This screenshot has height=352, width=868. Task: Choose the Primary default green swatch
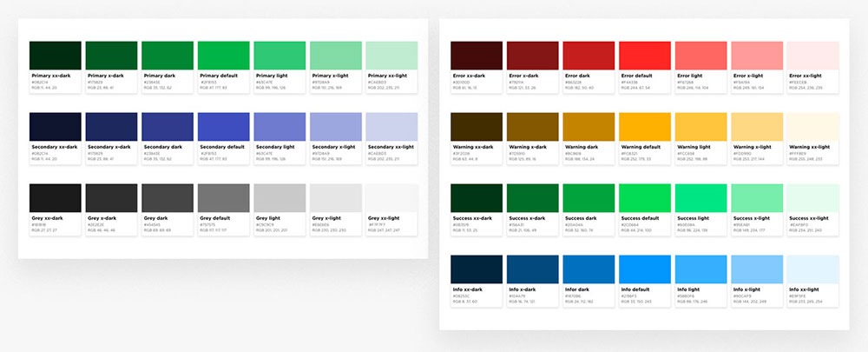click(x=224, y=56)
